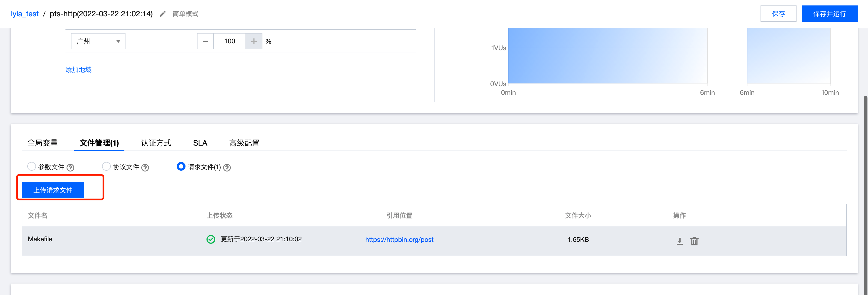The height and width of the screenshot is (295, 868).
Task: Click the 添加地域 link
Action: click(79, 70)
